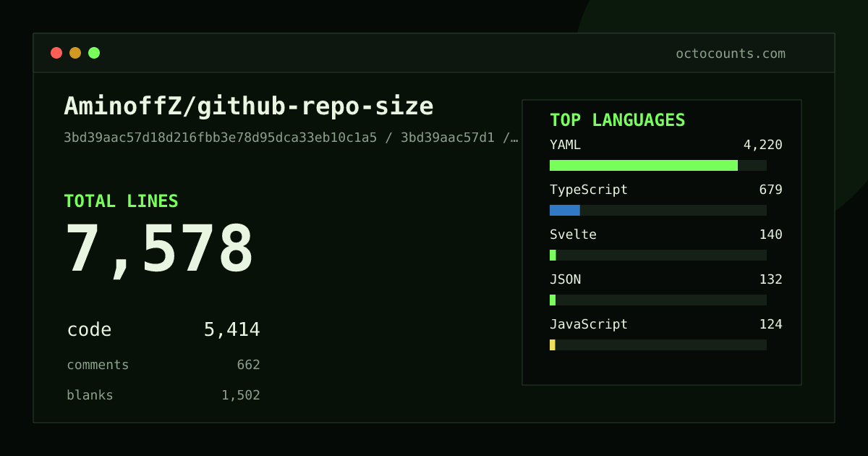Click the yellow window dot
This screenshot has width=868, height=456.
(75, 53)
